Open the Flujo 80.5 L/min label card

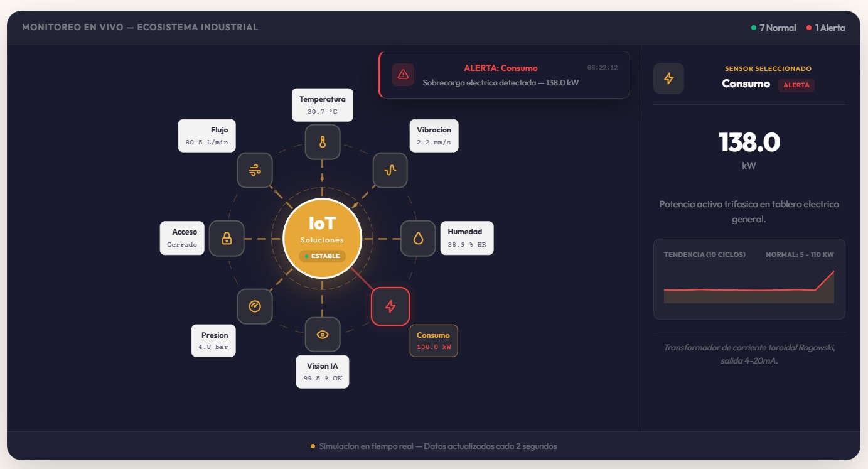click(207, 136)
